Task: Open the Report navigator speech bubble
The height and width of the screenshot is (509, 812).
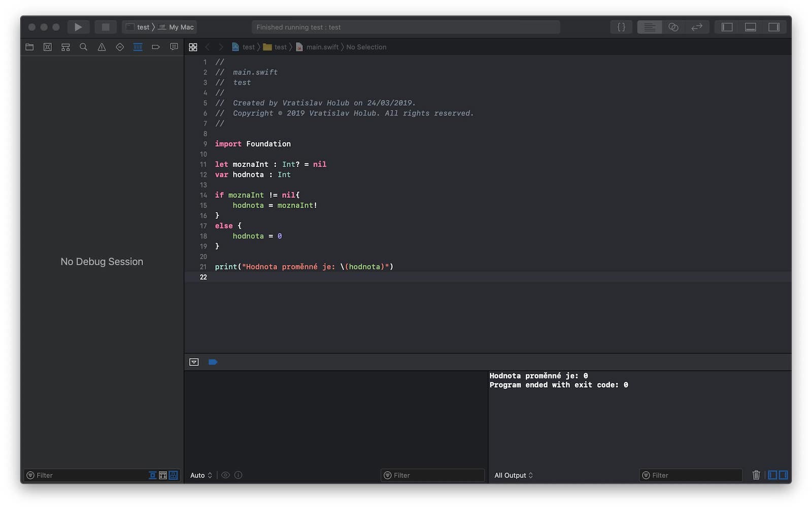Action: coord(174,47)
